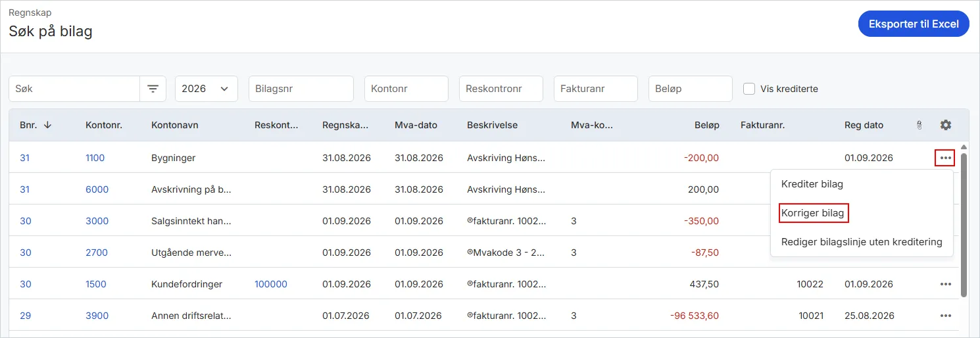The width and height of the screenshot is (980, 338).
Task: Toggle the Vis krediterte checkbox
Action: (749, 89)
